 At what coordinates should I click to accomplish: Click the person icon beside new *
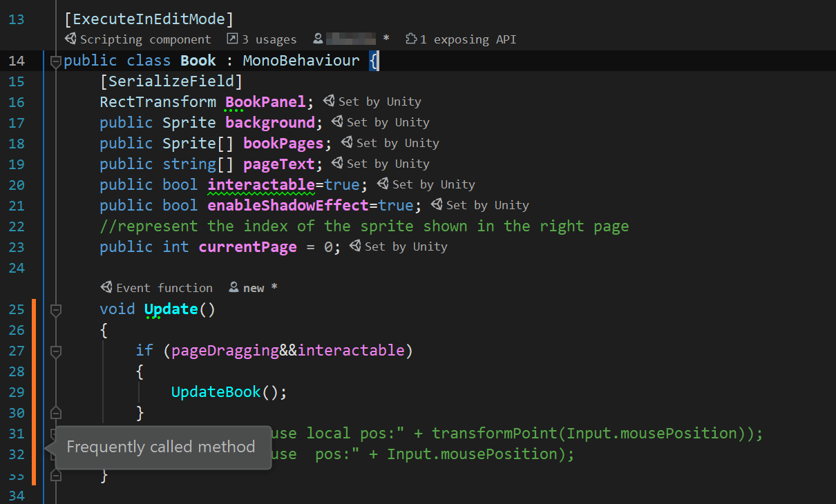[x=234, y=288]
